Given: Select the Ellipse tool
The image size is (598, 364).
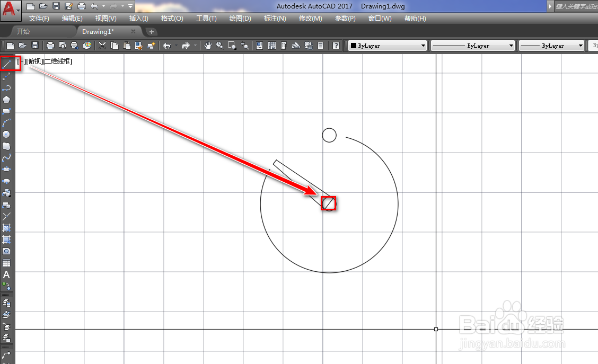Looking at the screenshot, I should pyautogui.click(x=6, y=169).
